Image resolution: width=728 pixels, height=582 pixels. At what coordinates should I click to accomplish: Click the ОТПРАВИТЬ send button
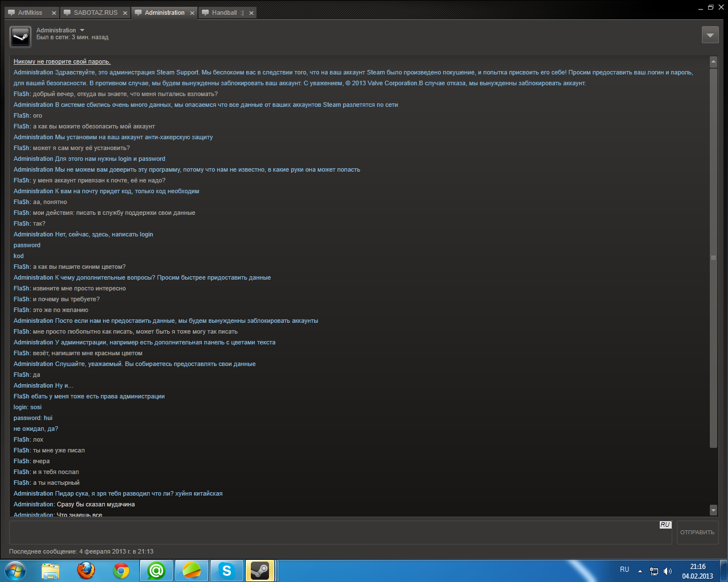[x=697, y=533]
